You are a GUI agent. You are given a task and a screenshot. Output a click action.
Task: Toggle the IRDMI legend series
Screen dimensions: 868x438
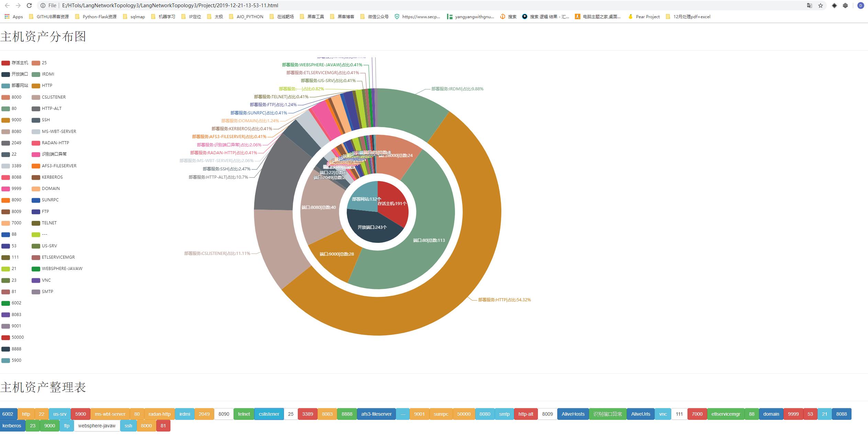point(43,74)
